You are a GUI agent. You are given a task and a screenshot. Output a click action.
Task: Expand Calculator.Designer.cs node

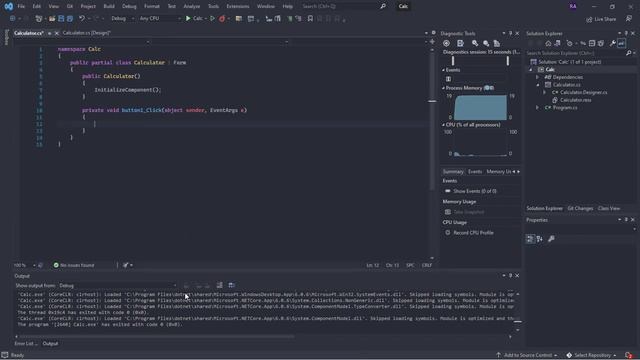[544, 93]
